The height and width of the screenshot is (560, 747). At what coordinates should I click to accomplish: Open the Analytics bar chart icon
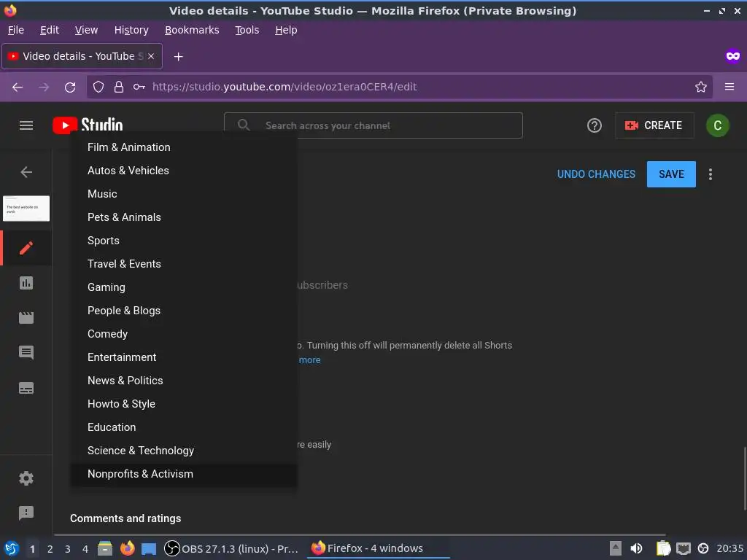tap(26, 283)
